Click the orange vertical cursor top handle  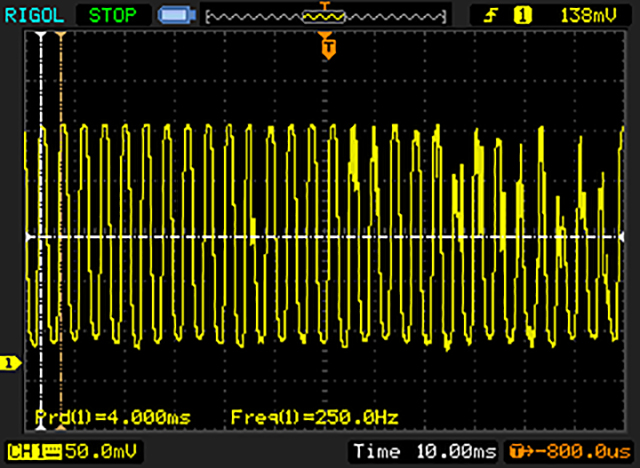click(61, 35)
